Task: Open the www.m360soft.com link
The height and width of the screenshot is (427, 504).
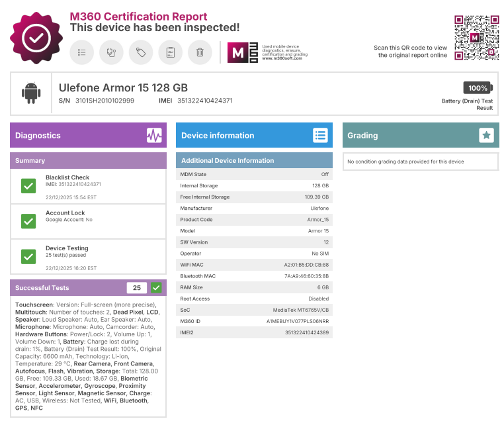Action: pyautogui.click(x=282, y=58)
